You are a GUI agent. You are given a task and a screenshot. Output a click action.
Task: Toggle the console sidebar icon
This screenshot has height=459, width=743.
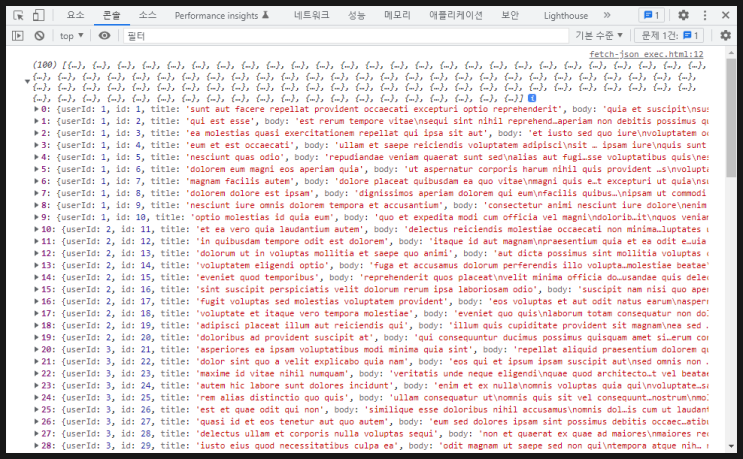(18, 36)
